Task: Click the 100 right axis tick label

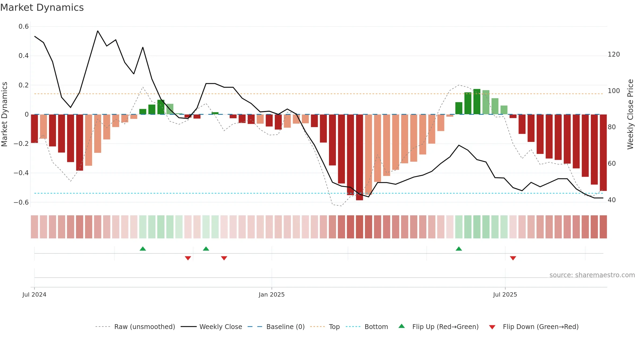Action: [x=614, y=91]
